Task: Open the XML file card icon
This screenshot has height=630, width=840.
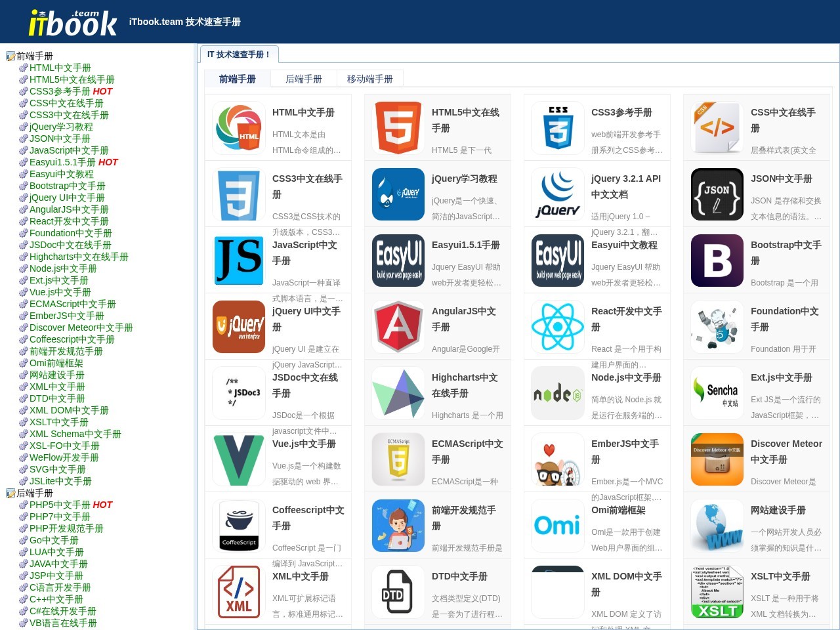Action: [x=239, y=592]
